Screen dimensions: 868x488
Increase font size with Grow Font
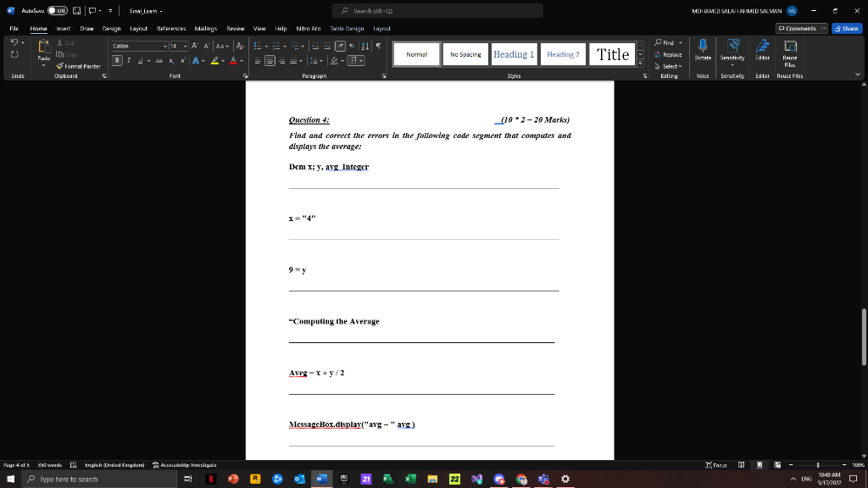click(194, 46)
